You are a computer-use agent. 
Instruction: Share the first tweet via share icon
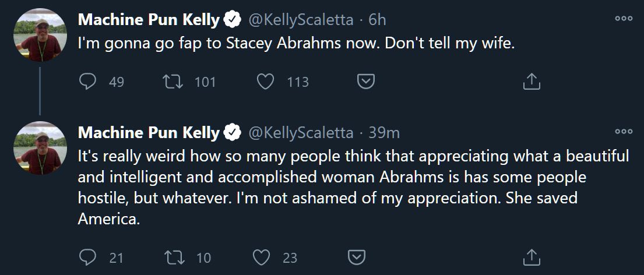531,83
